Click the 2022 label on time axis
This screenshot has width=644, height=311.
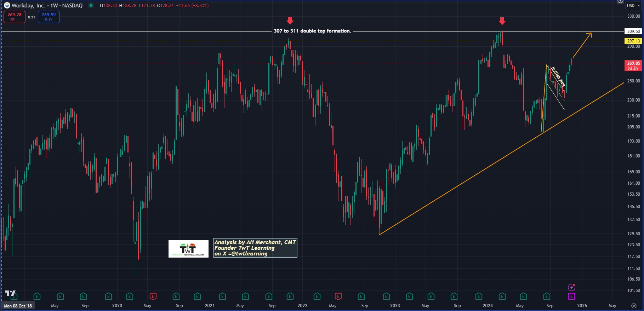[x=302, y=306]
